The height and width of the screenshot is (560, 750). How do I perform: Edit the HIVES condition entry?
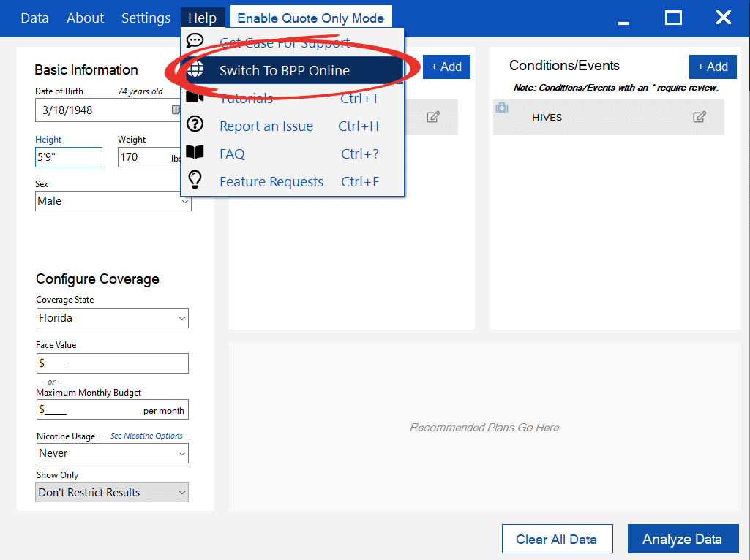tap(700, 117)
